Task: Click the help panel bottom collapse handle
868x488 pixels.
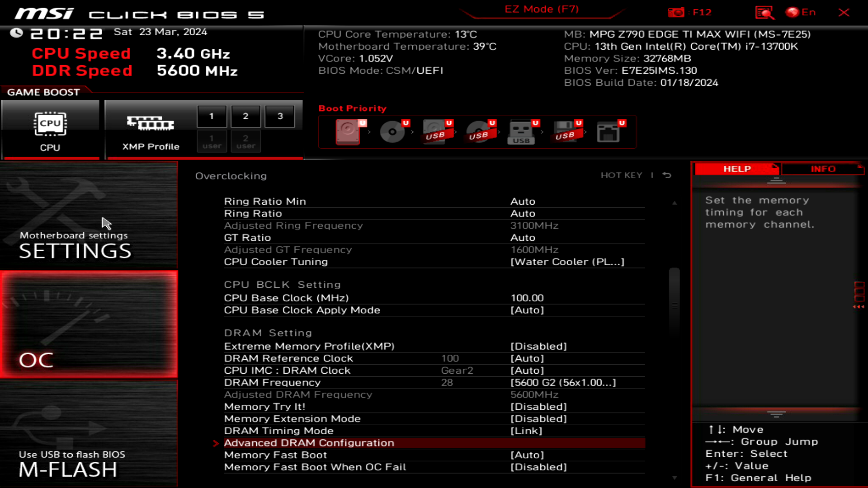Action: (x=776, y=414)
